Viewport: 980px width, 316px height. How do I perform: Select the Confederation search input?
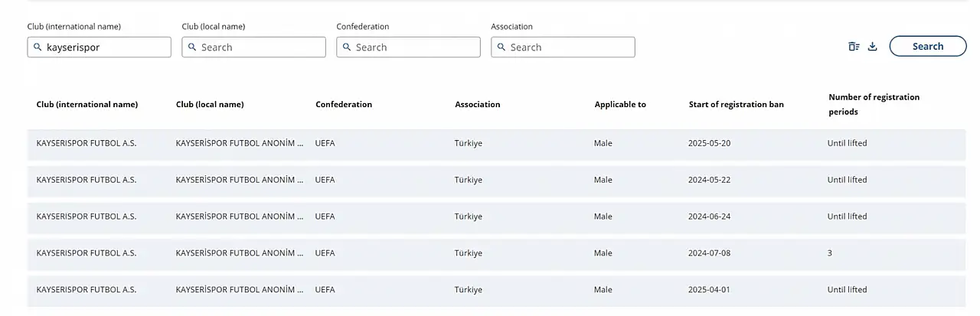(x=415, y=47)
